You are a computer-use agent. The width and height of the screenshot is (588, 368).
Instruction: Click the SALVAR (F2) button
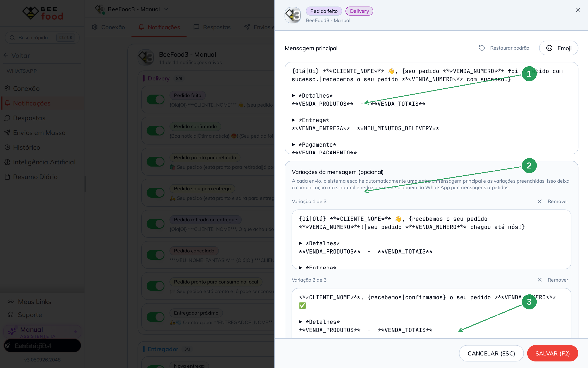(552, 353)
